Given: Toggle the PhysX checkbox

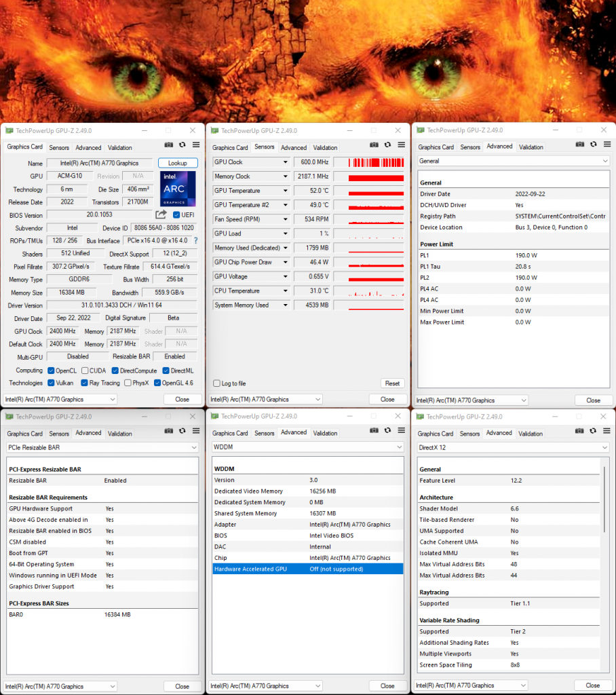Looking at the screenshot, I should pyautogui.click(x=128, y=383).
